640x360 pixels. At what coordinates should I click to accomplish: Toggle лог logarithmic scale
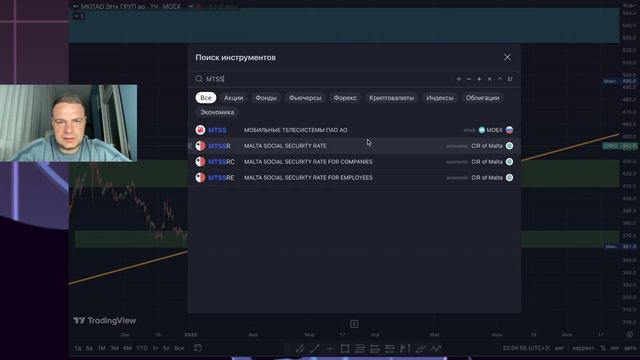(x=614, y=348)
